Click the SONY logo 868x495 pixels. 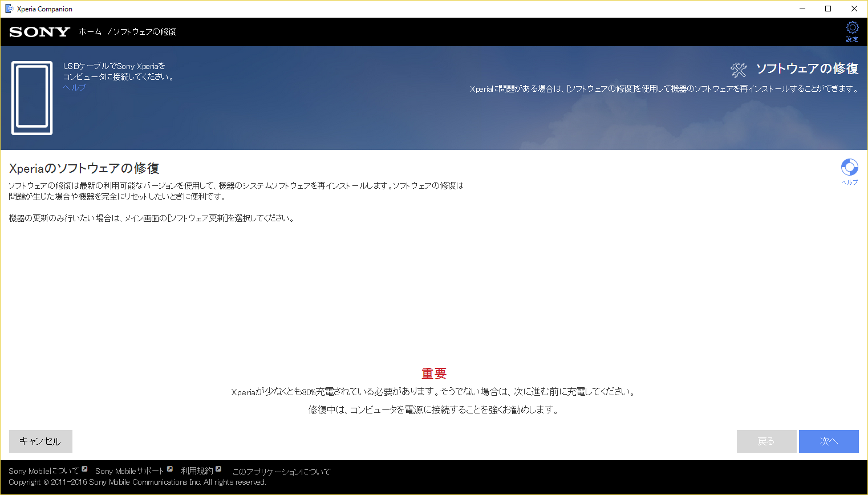(x=39, y=32)
